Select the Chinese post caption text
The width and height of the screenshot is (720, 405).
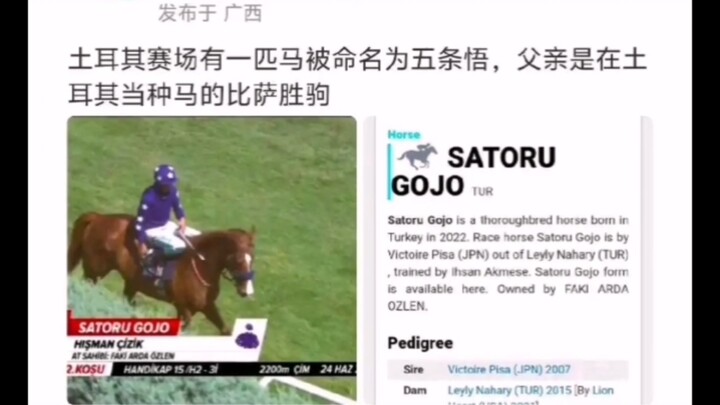357,78
